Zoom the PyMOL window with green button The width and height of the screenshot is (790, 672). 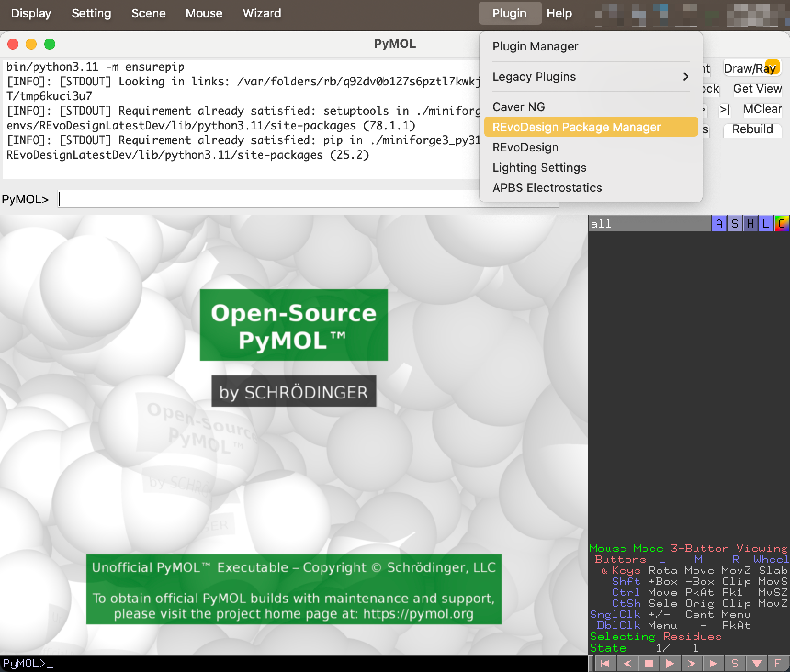[x=50, y=44]
